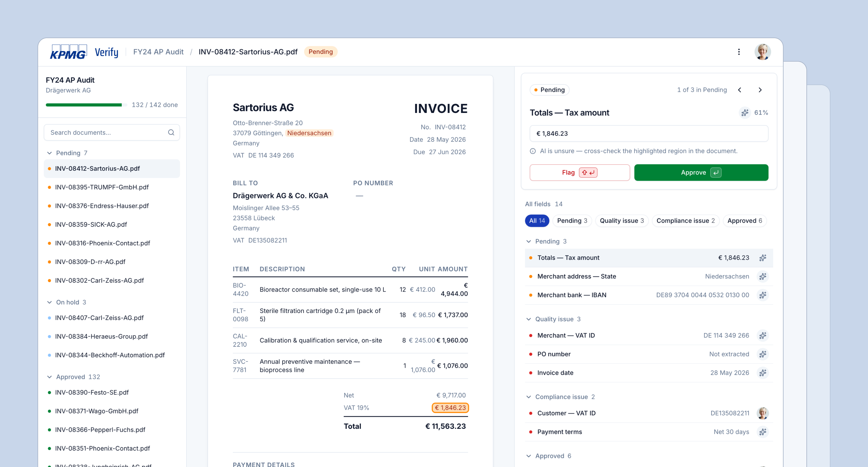Select the Payment terms Net 30 days row
The image size is (868, 467).
(x=649, y=432)
